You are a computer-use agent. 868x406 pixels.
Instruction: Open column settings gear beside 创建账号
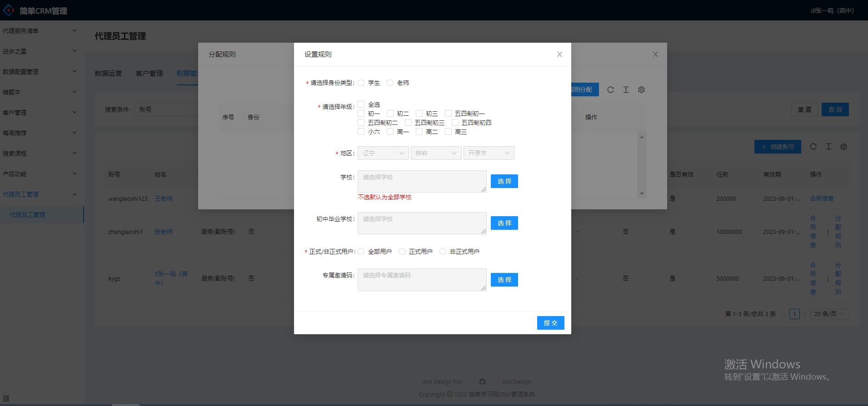click(843, 147)
